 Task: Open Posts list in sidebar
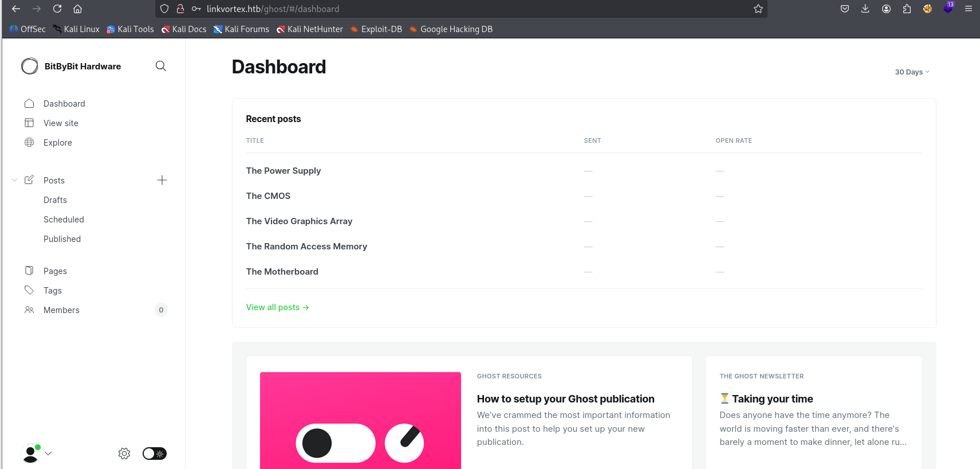coord(54,181)
